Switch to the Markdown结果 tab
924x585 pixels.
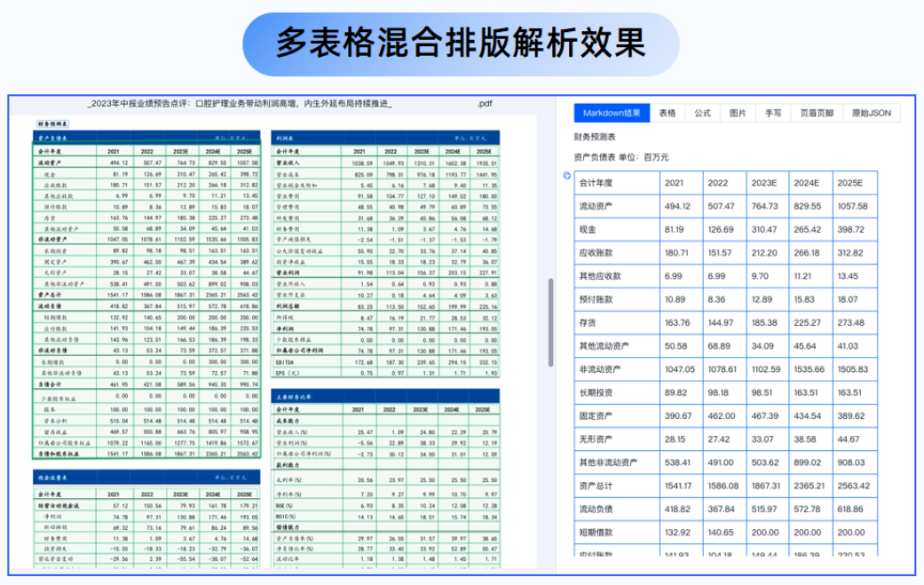point(612,113)
